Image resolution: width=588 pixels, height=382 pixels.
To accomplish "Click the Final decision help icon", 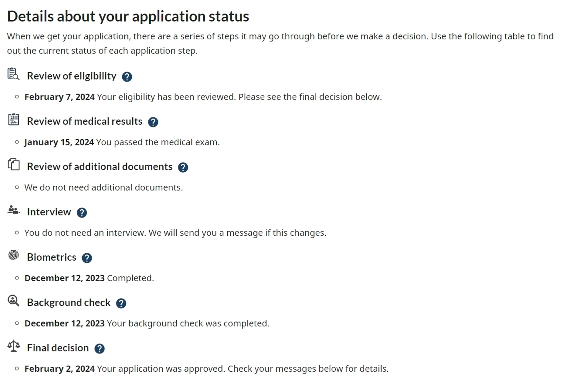I will [99, 349].
